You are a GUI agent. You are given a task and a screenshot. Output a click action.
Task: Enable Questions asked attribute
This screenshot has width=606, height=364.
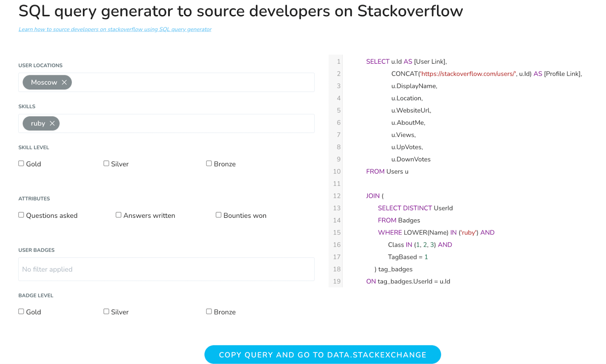(21, 215)
